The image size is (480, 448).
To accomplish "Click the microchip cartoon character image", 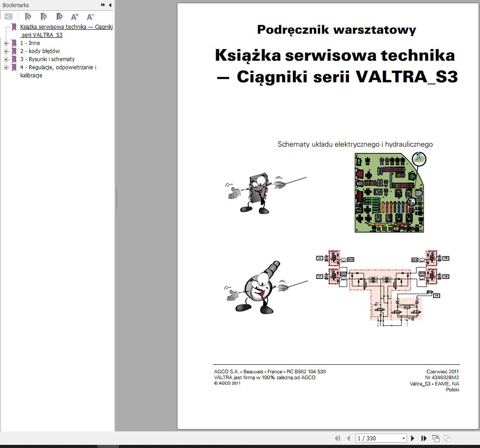I will (266, 193).
